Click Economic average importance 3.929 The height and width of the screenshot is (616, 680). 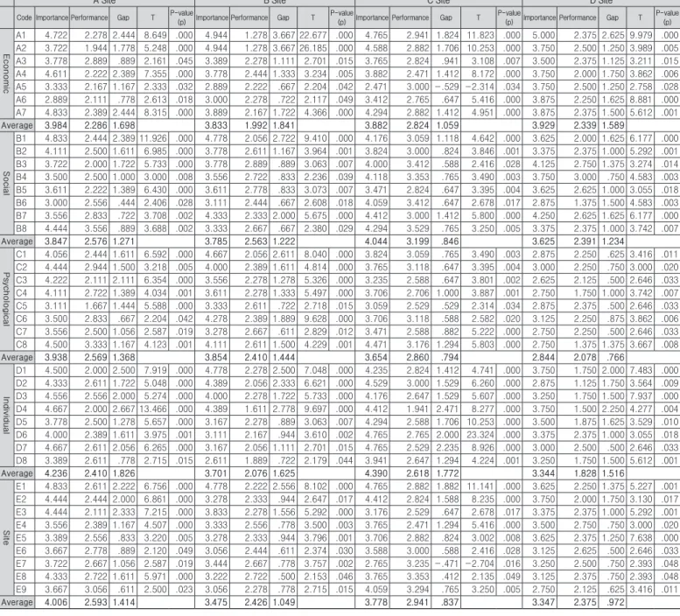click(543, 125)
